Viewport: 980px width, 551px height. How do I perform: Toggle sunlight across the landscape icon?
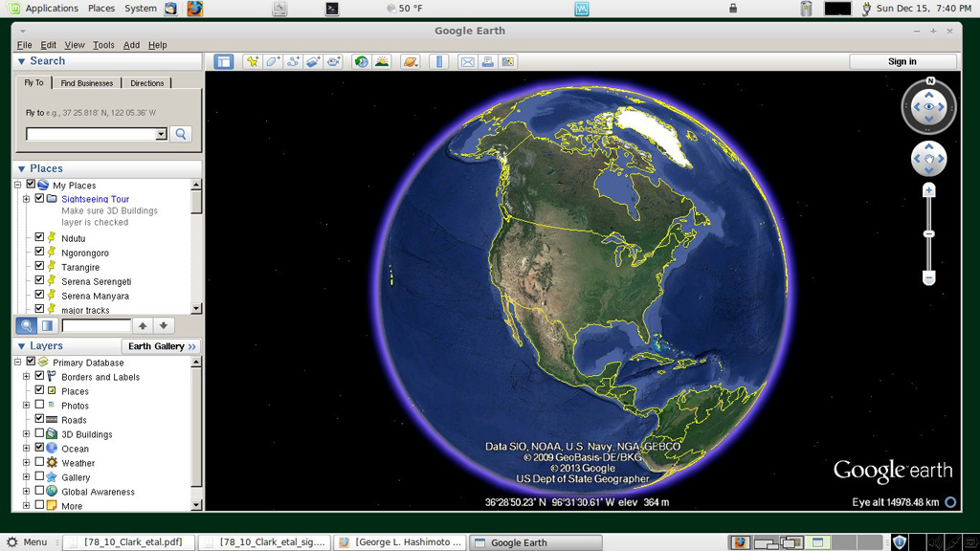(382, 62)
